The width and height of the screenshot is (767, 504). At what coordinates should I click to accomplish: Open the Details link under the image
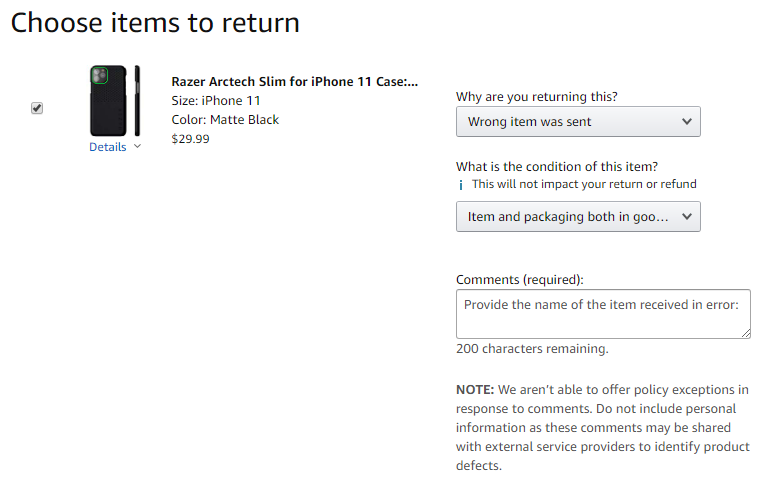coord(108,147)
